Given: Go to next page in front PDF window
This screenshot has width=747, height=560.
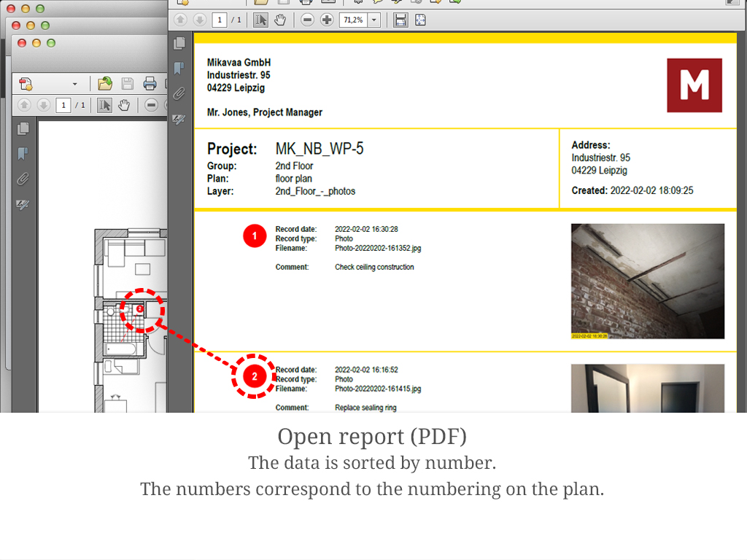Looking at the screenshot, I should coord(200,20).
